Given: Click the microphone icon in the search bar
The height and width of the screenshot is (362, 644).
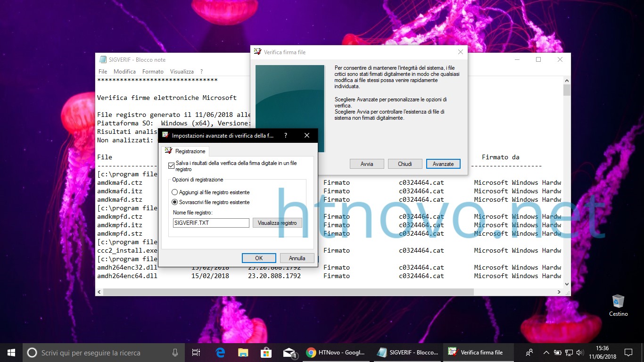Looking at the screenshot, I should coord(175,352).
